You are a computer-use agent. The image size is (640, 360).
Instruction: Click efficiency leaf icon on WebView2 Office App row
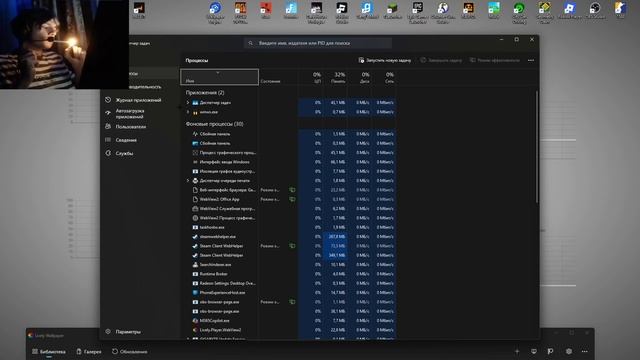point(292,199)
